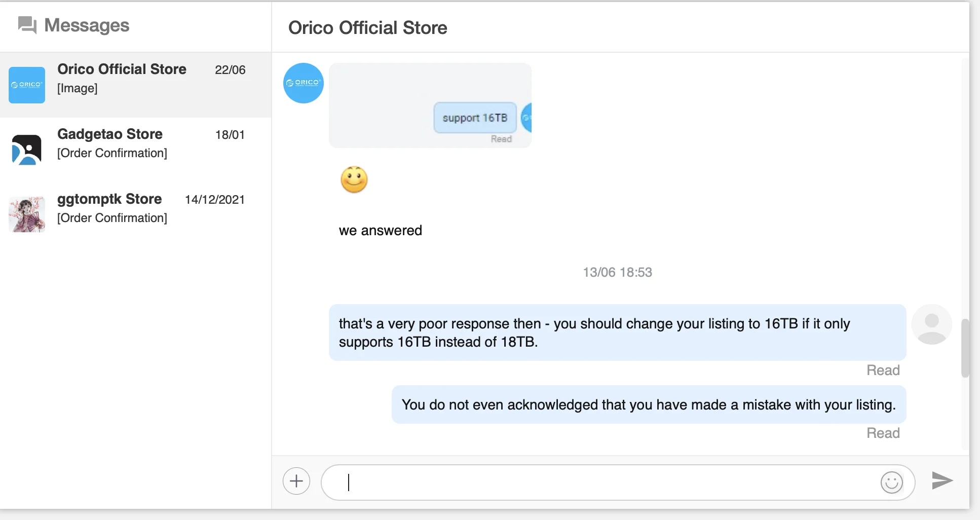Click the '18/01' date on Gadgetao row
The width and height of the screenshot is (980, 520).
pos(230,135)
